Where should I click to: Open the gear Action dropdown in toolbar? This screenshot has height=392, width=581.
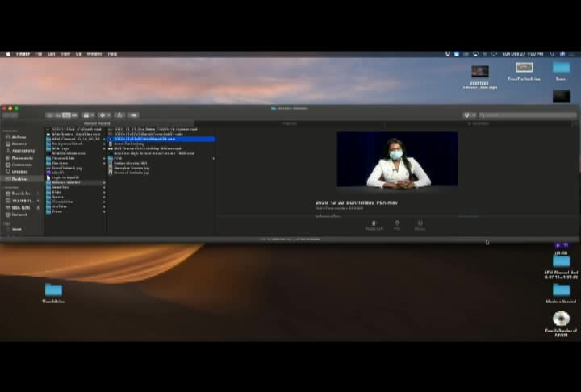(x=104, y=115)
